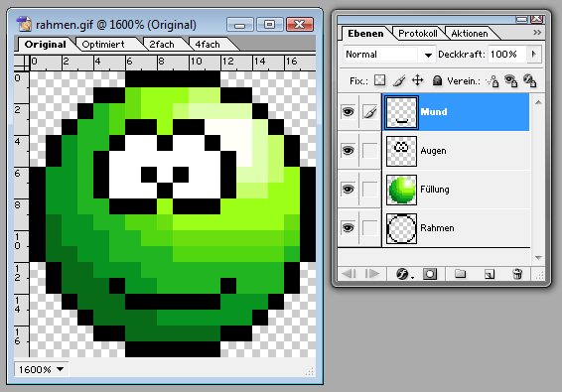
Task: Create a new layer
Action: (490, 274)
